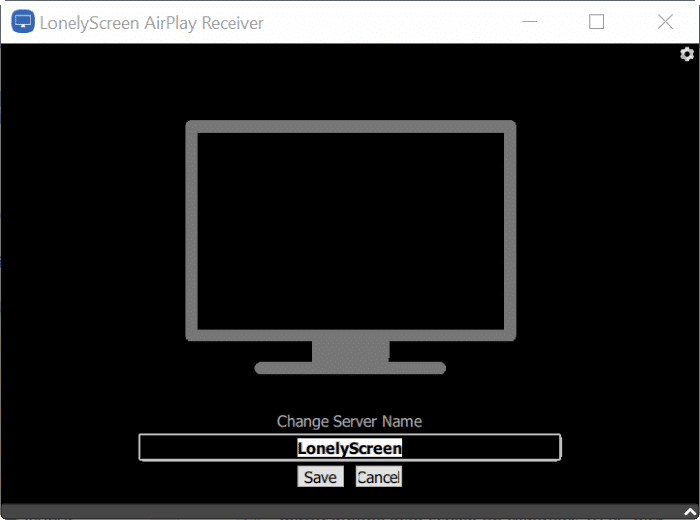This screenshot has height=520, width=700.
Task: Select the Change Server Name label
Action: click(x=350, y=421)
